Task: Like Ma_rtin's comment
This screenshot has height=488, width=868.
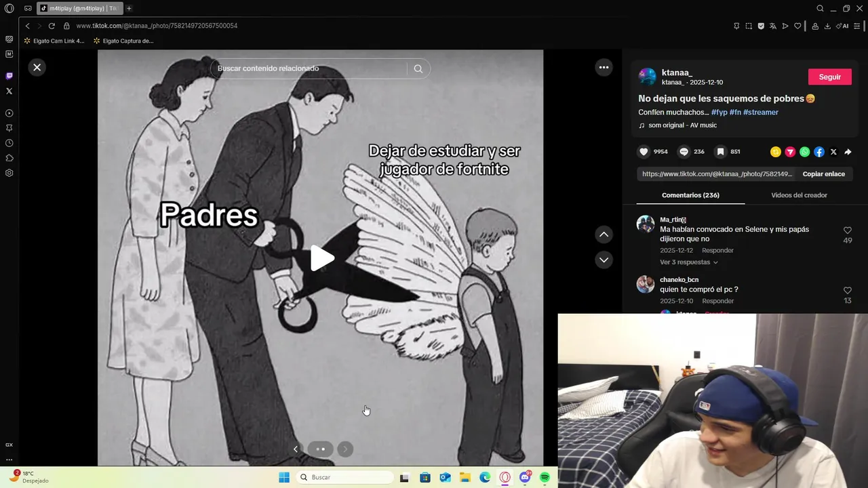Action: [847, 230]
